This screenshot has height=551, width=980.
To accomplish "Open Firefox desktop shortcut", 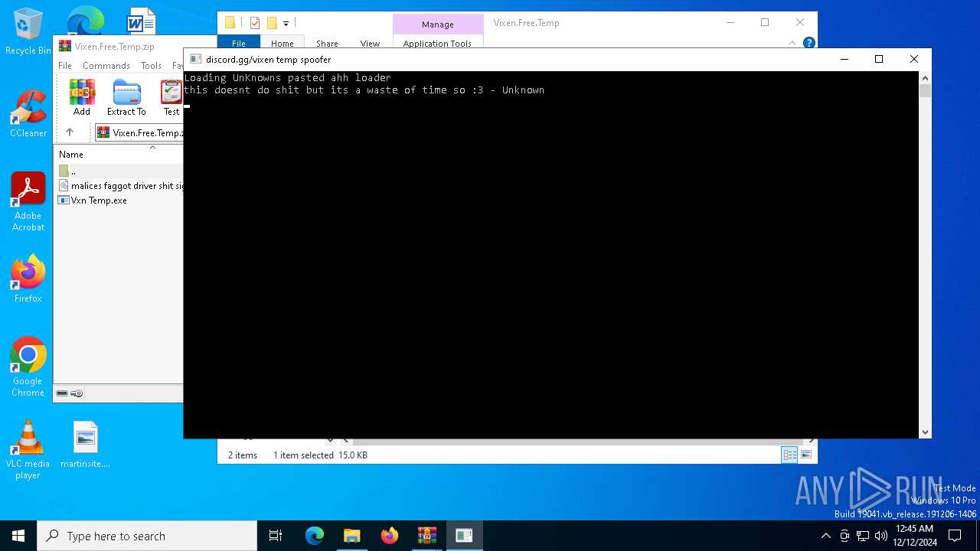I will point(28,279).
